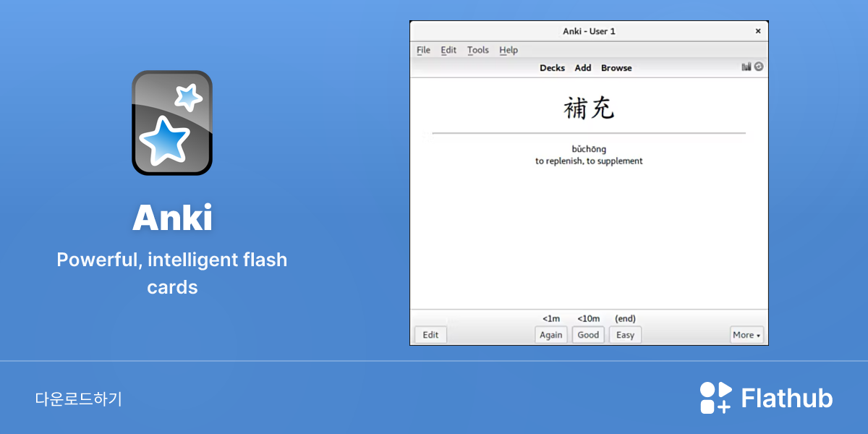
Task: Click the 다운로드하기 download link
Action: [79, 399]
